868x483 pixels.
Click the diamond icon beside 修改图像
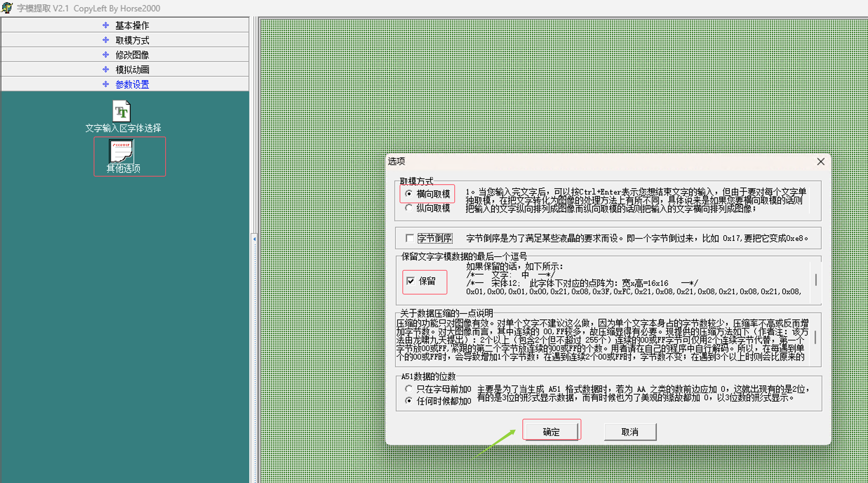tap(106, 55)
